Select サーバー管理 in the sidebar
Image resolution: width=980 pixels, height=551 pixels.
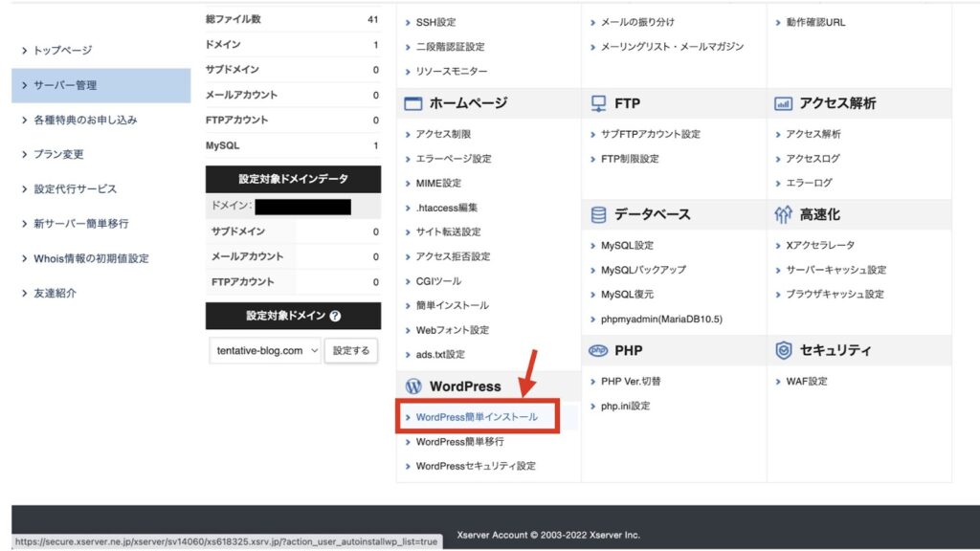(x=101, y=85)
